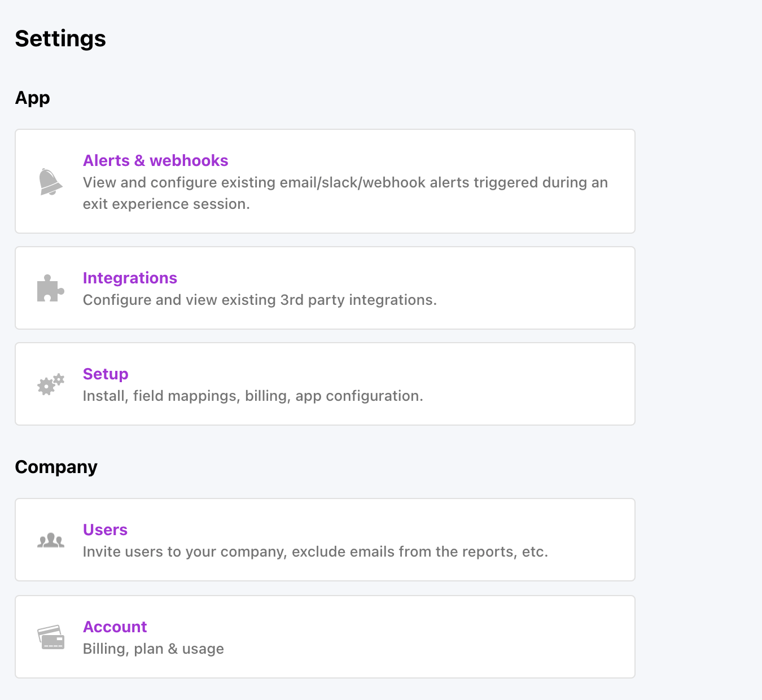Click the credit card Account icon
The width and height of the screenshot is (762, 700).
[x=51, y=637]
